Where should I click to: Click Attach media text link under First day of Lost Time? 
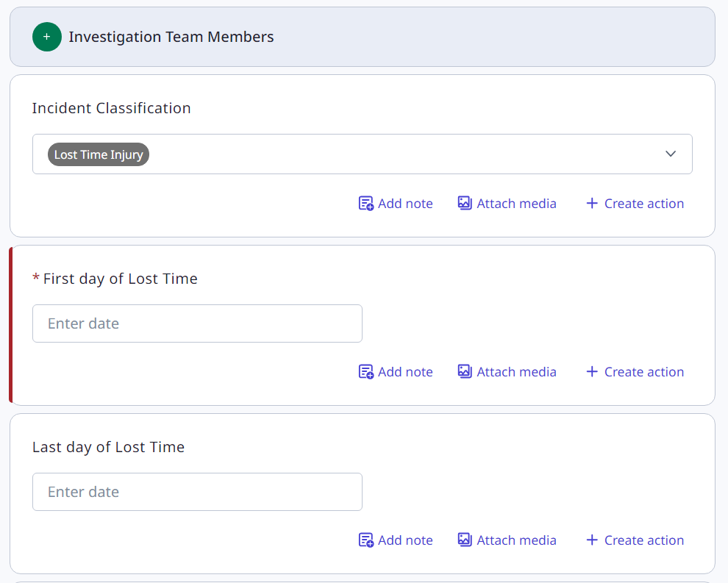[x=516, y=372]
